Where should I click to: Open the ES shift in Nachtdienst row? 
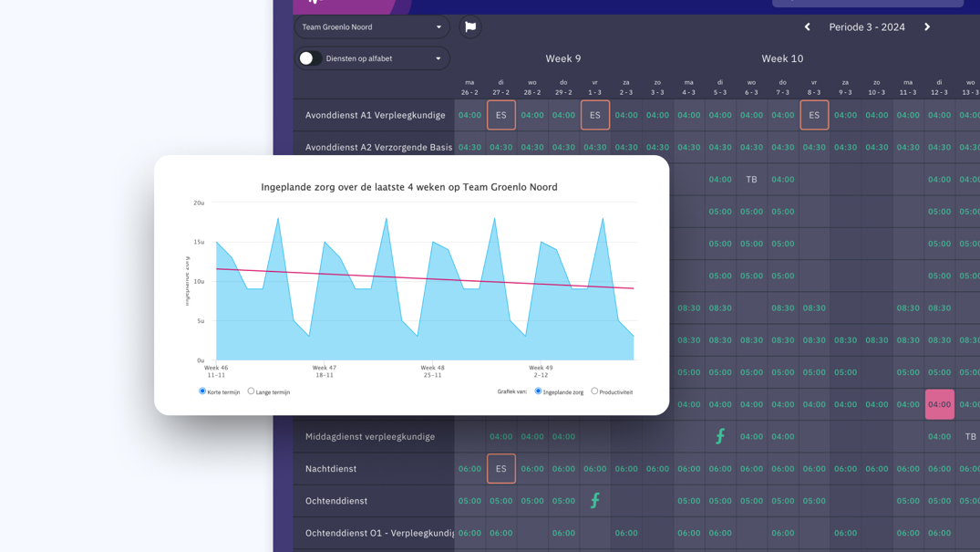pyautogui.click(x=501, y=469)
